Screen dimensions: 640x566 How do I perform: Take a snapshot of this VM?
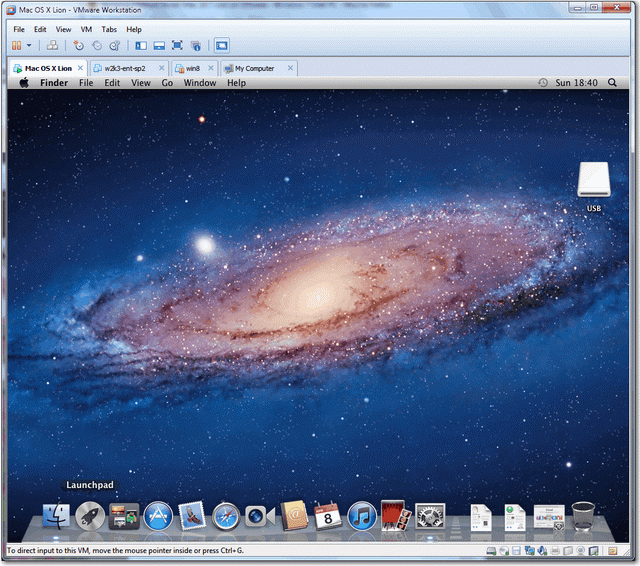[78, 46]
